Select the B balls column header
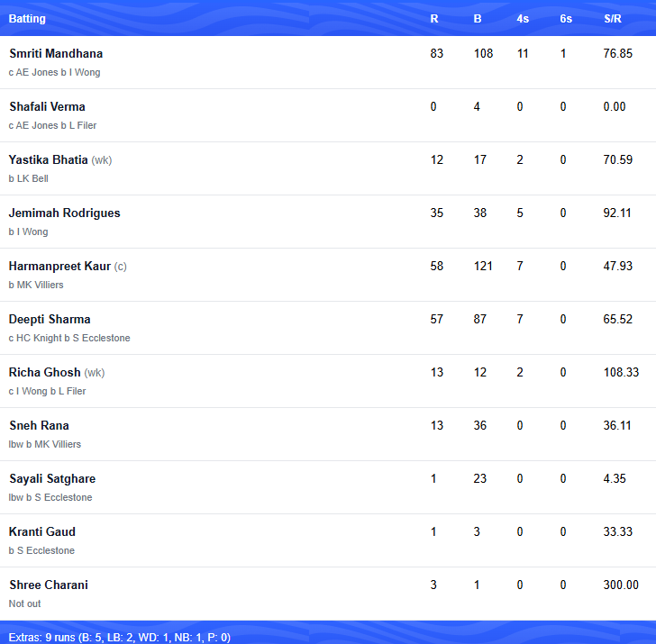656x644 pixels. pos(478,18)
